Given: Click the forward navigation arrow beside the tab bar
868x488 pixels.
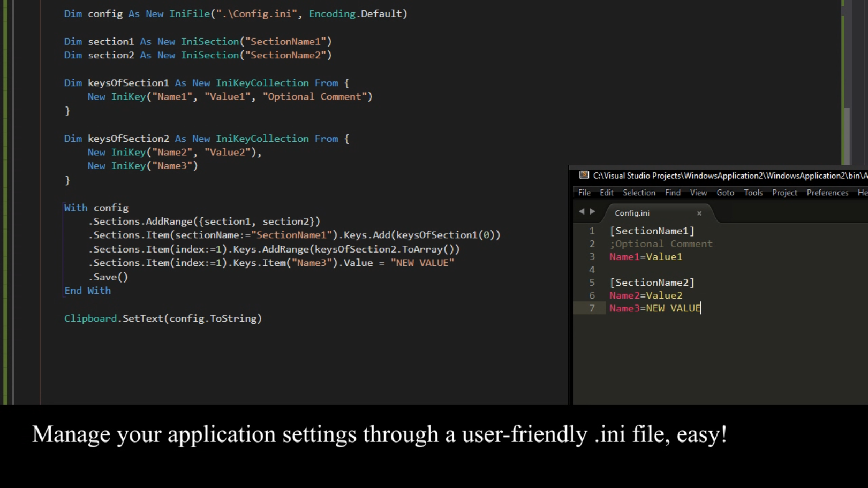Looking at the screenshot, I should click(x=593, y=212).
